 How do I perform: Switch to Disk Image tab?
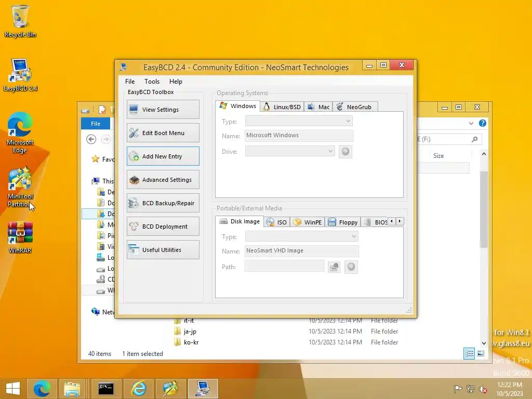coord(240,221)
